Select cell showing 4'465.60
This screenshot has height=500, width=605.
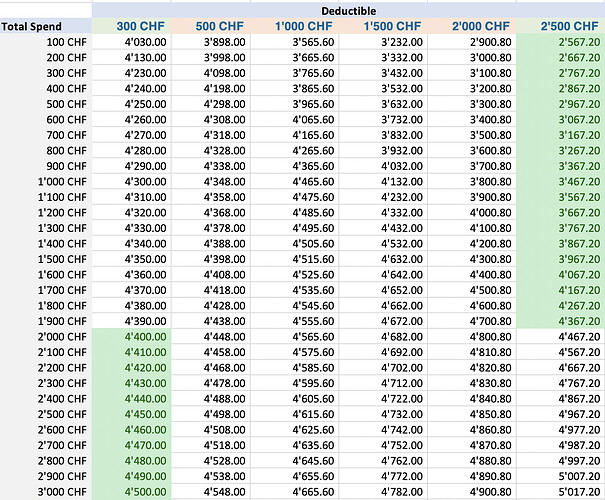(x=294, y=182)
